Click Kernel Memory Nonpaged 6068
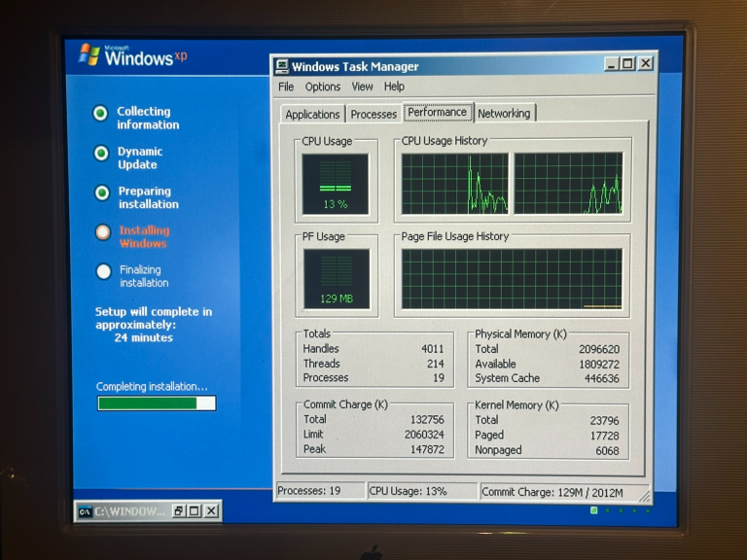The image size is (747, 560). click(x=607, y=450)
